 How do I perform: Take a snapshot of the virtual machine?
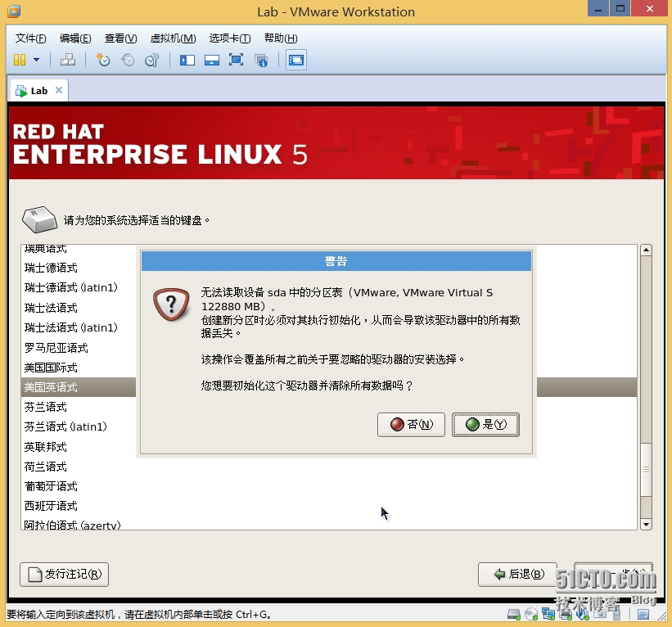(103, 60)
